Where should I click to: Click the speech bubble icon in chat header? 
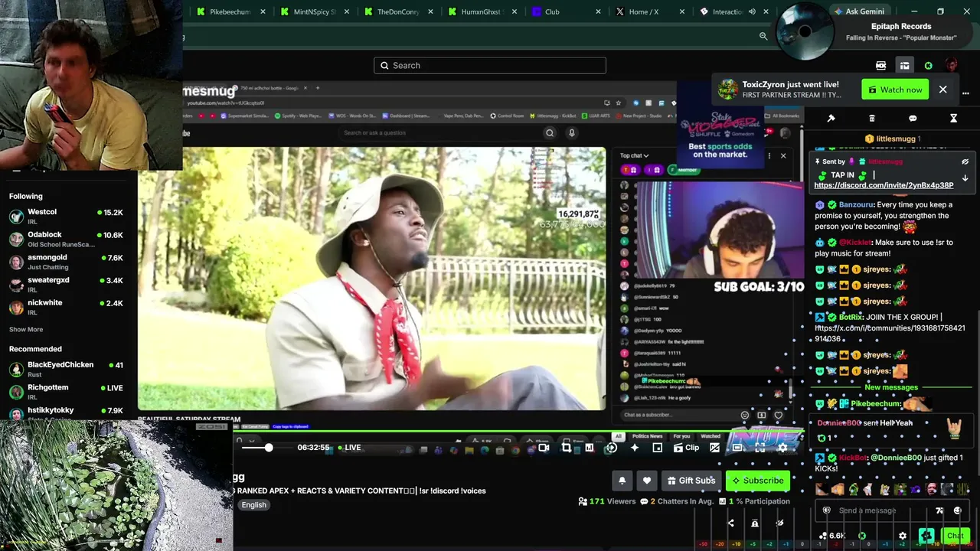click(x=913, y=119)
